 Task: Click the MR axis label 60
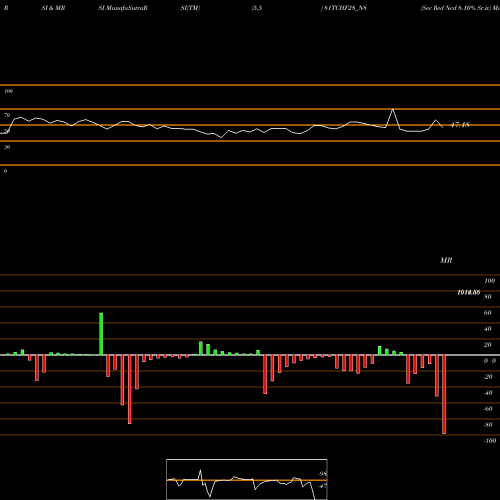click(488, 313)
